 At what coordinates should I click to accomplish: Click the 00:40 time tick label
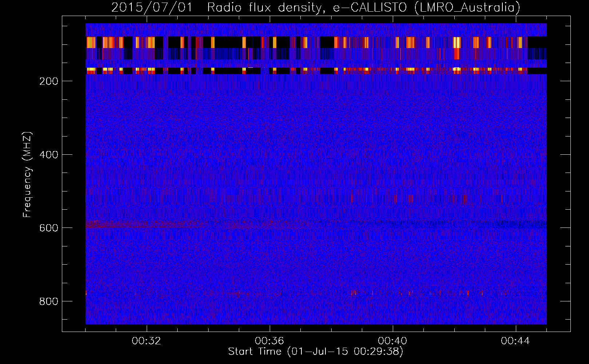pyautogui.click(x=392, y=341)
